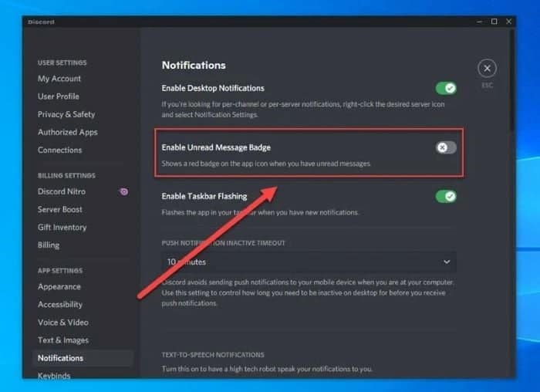The image size is (540, 392).
Task: Click the Enable Desktop Notifications label
Action: 213,88
